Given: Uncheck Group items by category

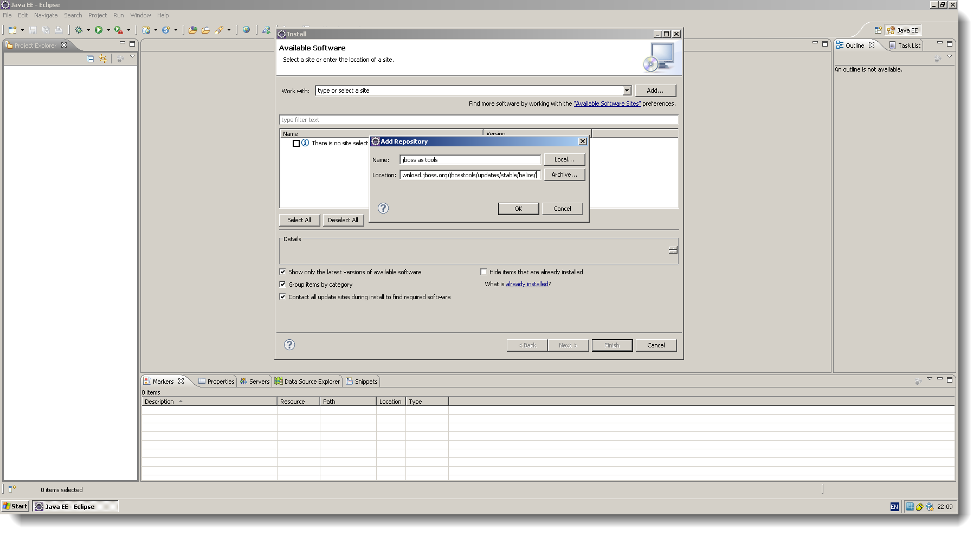Looking at the screenshot, I should click(x=282, y=284).
